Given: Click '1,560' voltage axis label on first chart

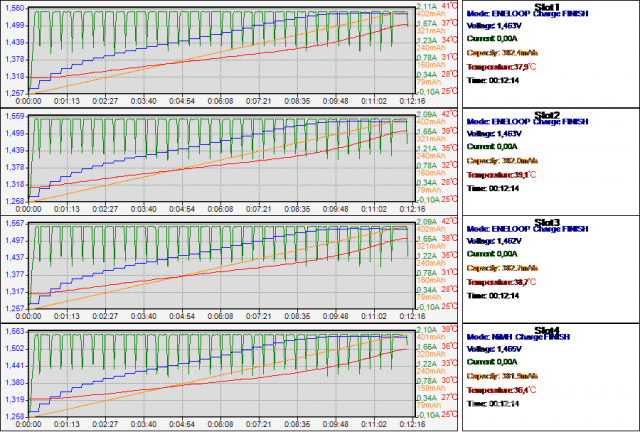Looking at the screenshot, I should coord(14,8).
